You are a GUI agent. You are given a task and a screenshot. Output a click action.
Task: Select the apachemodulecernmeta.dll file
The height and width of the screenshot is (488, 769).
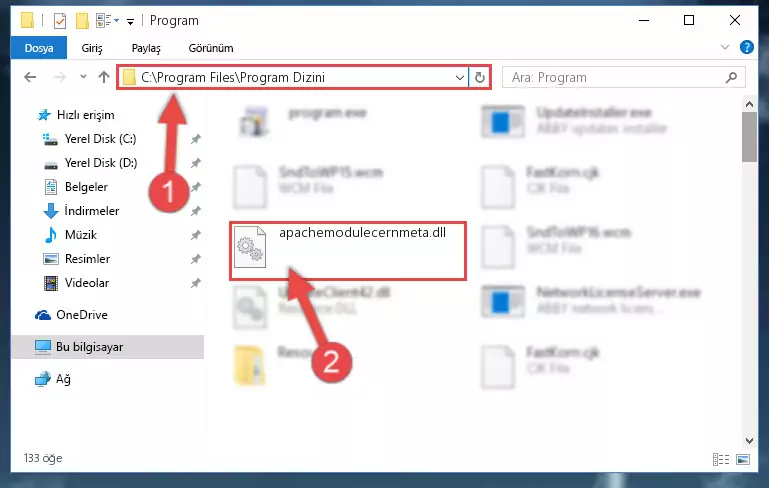348,251
